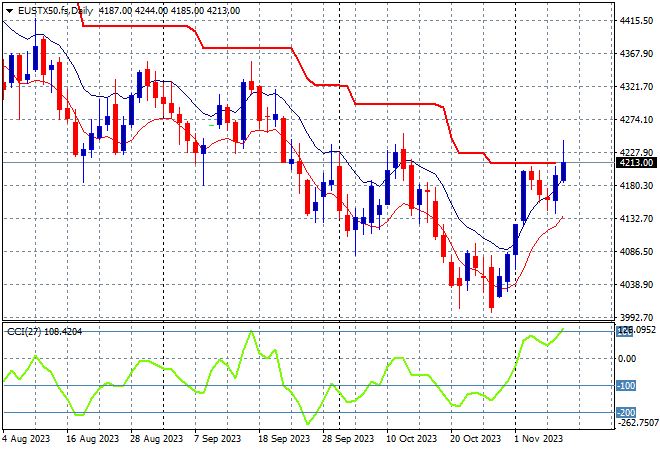Screen dimensions: 660x450
Task: Select the 4367.90 price axis label
Action: click(636, 53)
